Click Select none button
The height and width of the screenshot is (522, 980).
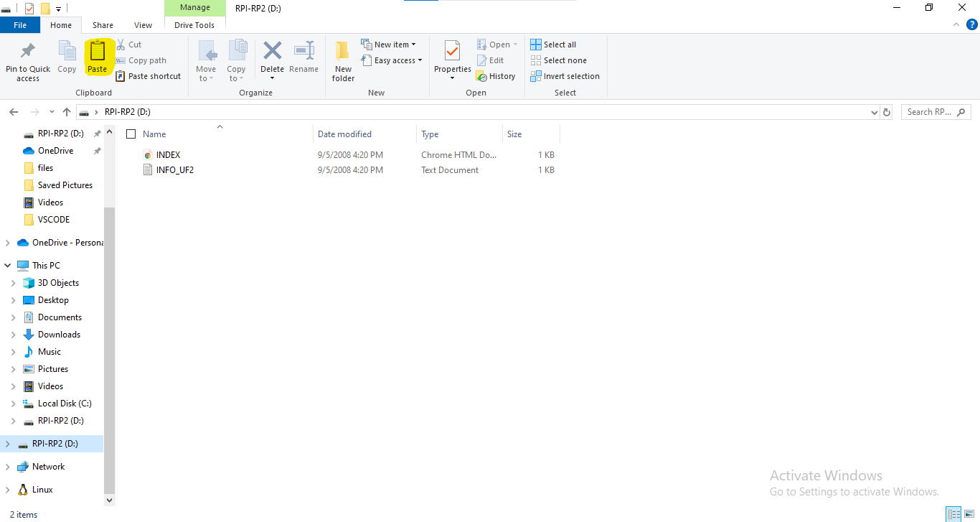click(x=559, y=60)
